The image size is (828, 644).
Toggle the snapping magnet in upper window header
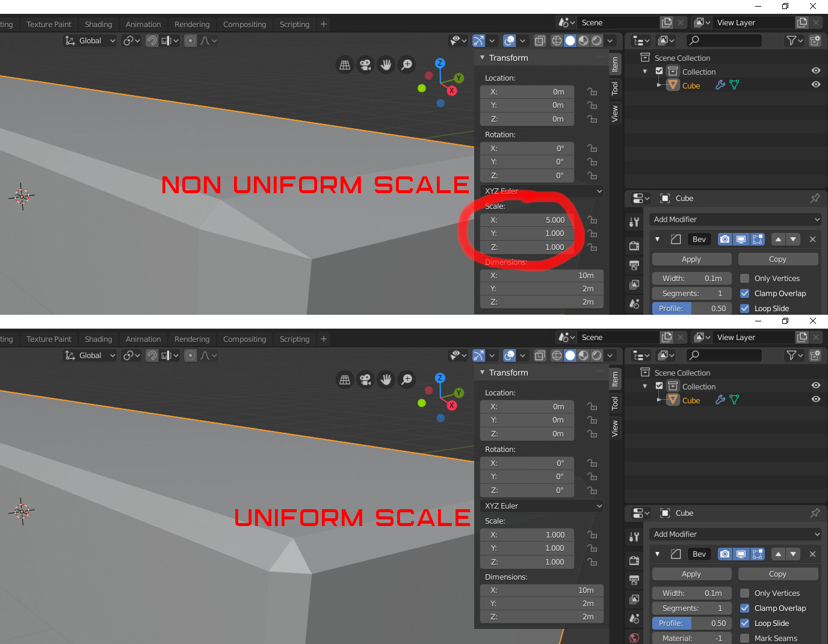(x=152, y=40)
